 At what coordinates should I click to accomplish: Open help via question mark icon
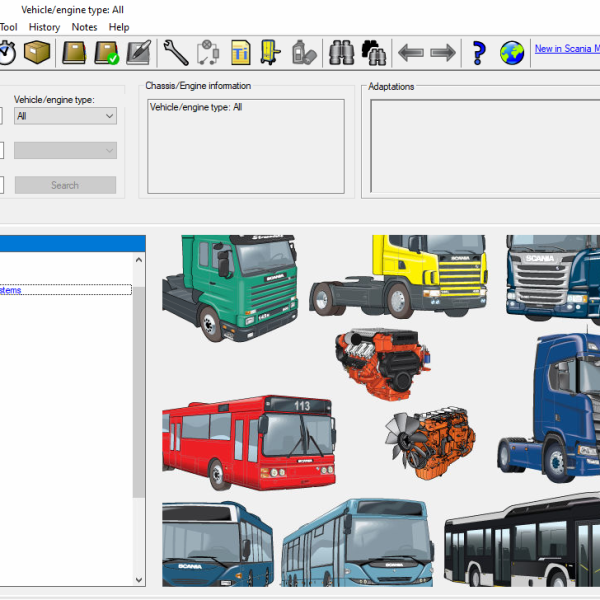point(479,53)
